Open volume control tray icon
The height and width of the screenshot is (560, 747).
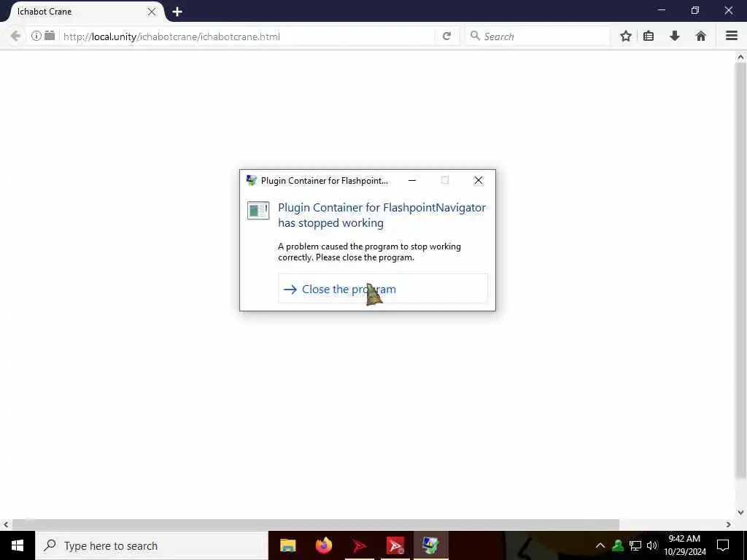point(651,545)
